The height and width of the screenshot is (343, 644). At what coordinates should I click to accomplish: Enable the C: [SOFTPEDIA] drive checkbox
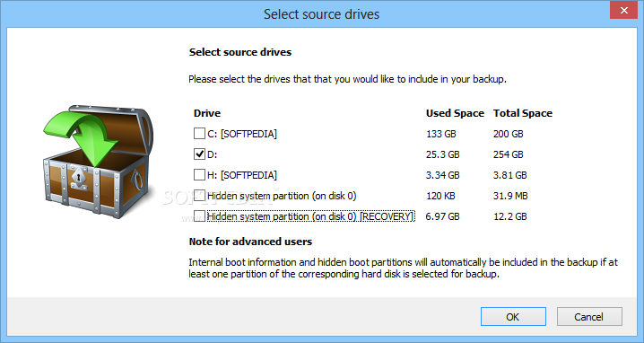[x=199, y=133]
